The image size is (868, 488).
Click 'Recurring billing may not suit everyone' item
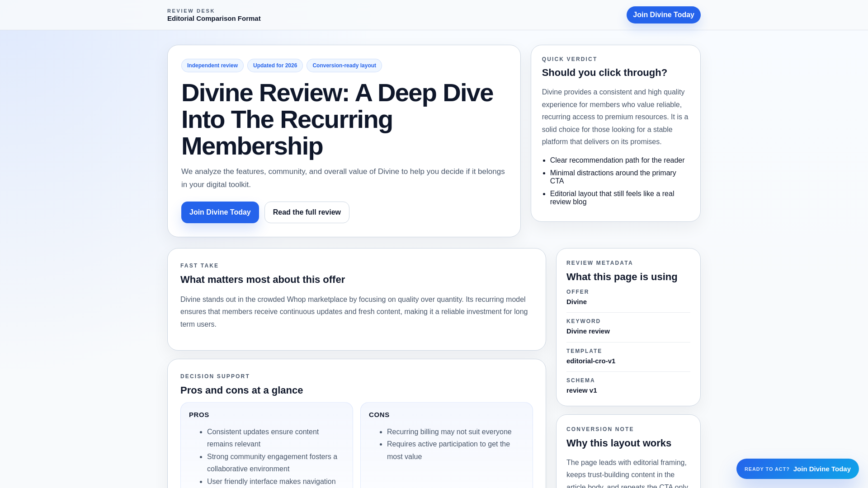coord(449,432)
